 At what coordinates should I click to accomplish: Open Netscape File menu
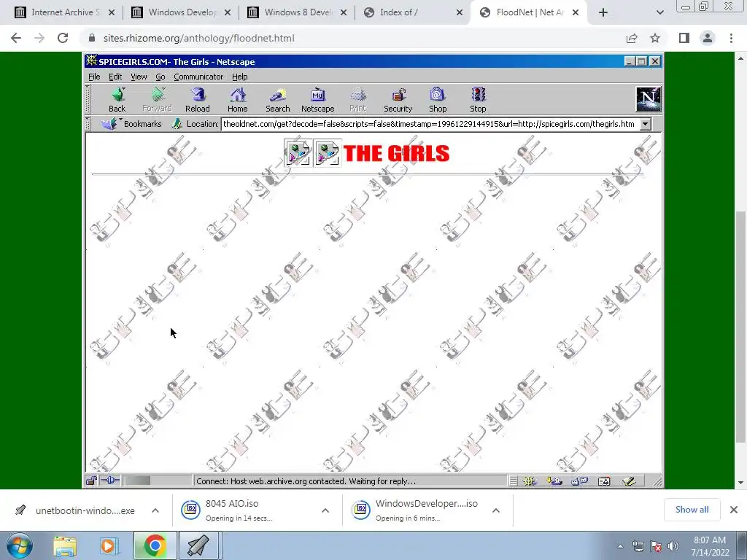click(94, 77)
